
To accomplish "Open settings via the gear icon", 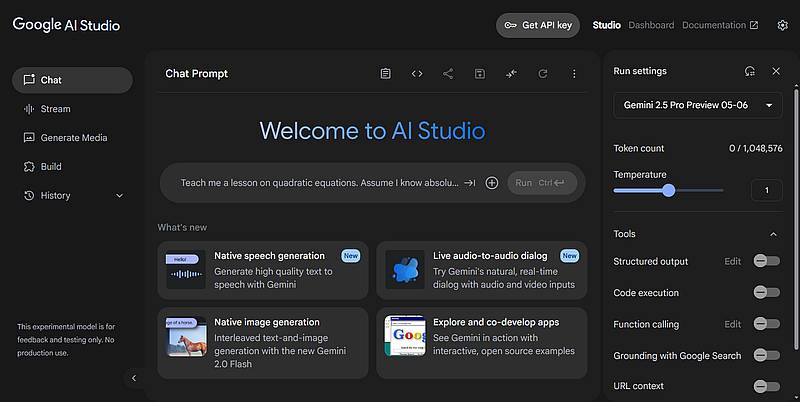I will (782, 25).
